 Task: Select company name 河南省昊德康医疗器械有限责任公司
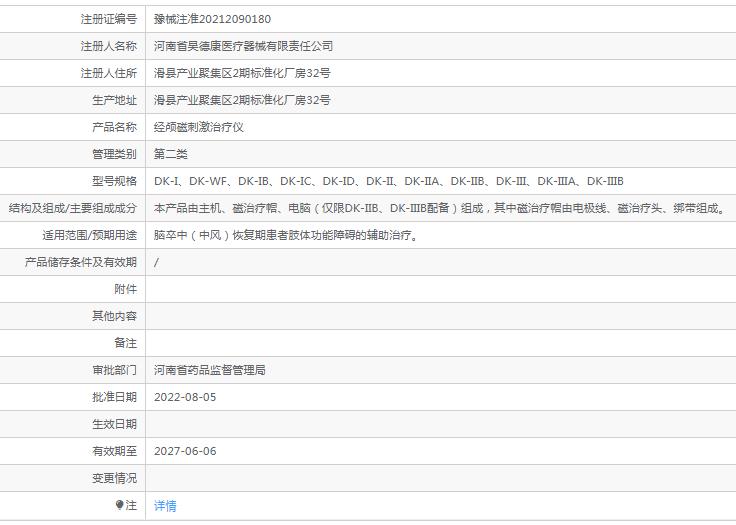click(244, 46)
